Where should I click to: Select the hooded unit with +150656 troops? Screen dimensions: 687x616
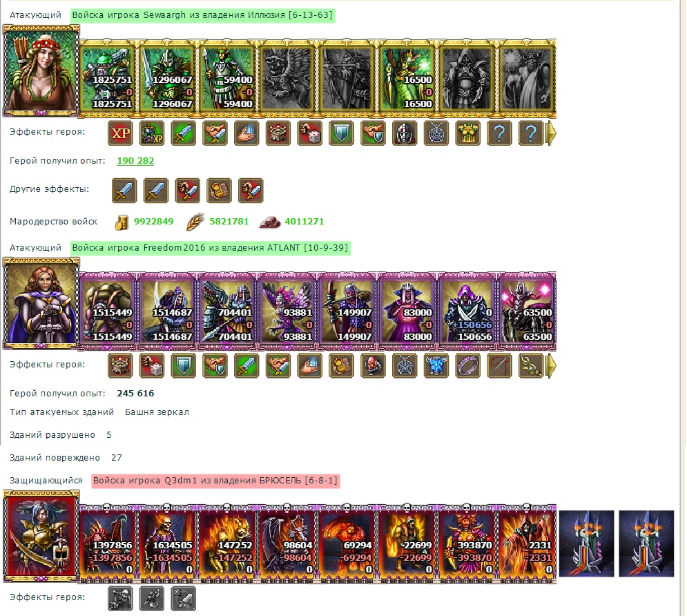(x=467, y=311)
